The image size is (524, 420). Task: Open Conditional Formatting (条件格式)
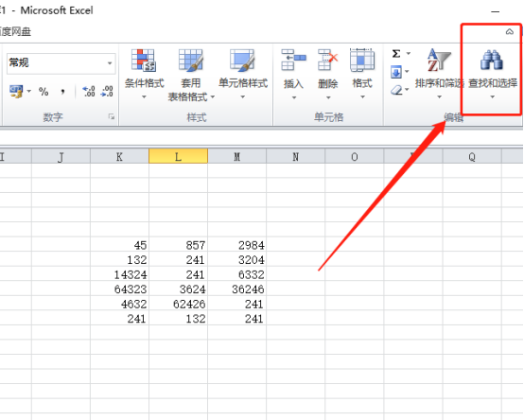[x=144, y=74]
